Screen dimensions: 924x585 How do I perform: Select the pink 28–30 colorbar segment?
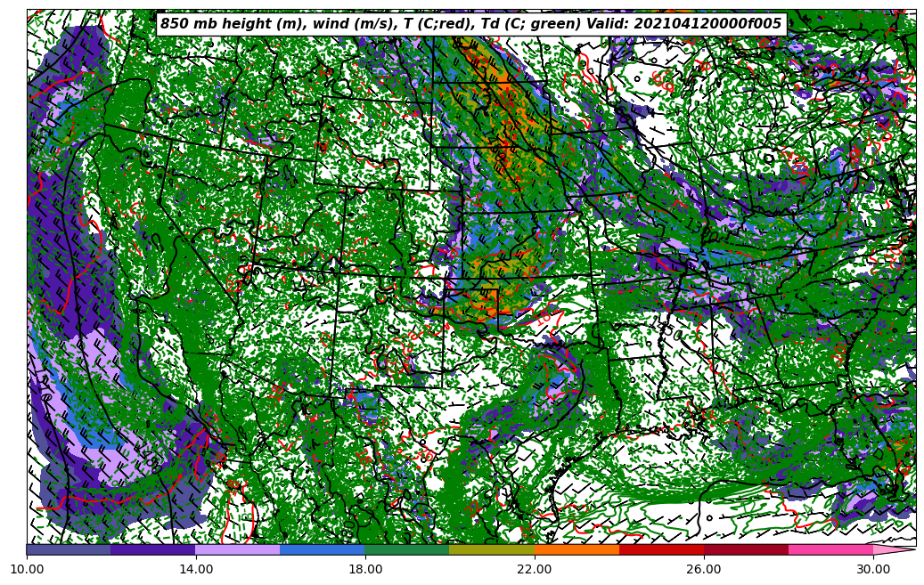pos(830,549)
